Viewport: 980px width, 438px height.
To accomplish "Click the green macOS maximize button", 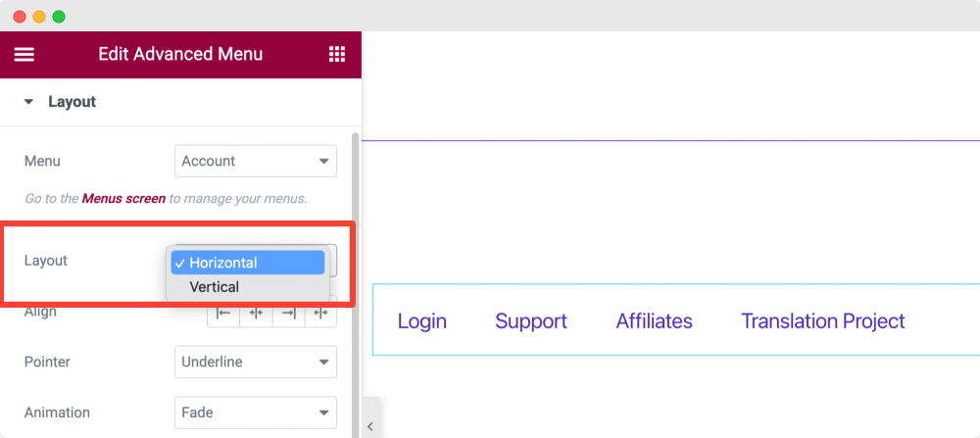I will (59, 17).
